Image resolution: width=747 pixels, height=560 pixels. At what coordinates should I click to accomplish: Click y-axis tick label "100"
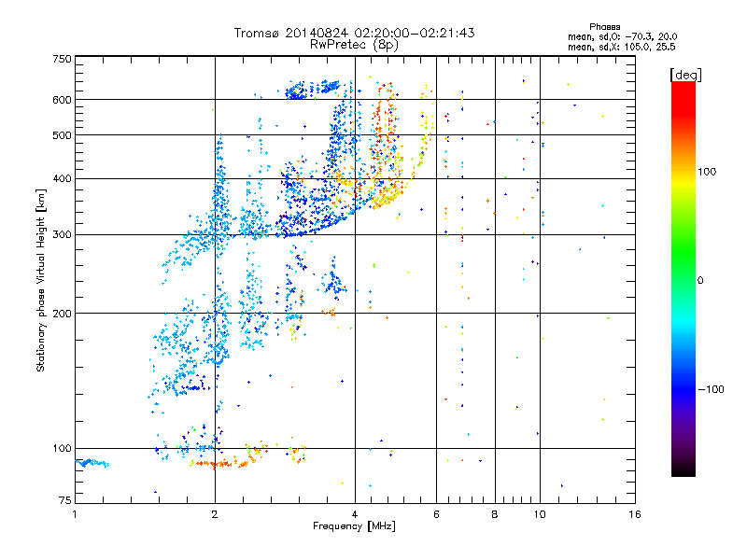point(62,449)
